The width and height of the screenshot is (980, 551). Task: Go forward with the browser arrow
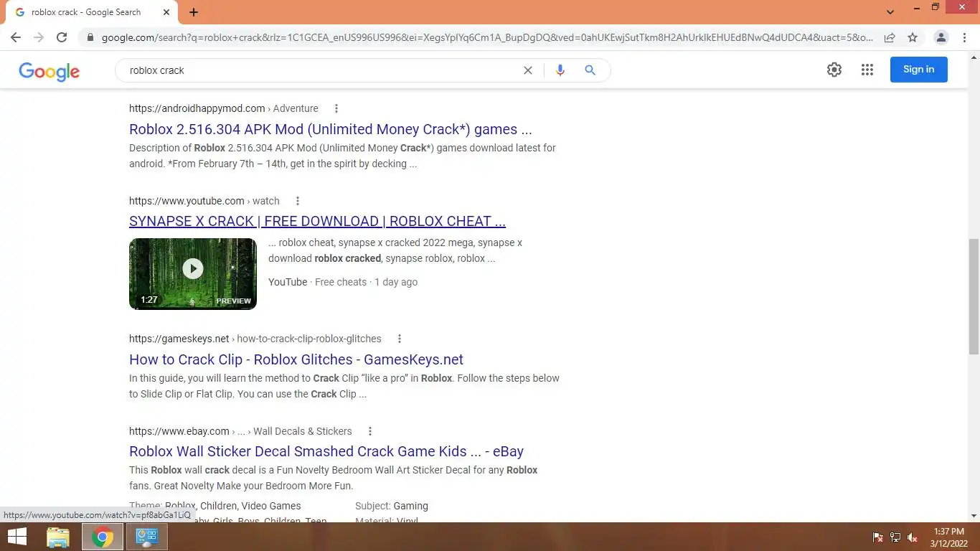pyautogui.click(x=39, y=37)
